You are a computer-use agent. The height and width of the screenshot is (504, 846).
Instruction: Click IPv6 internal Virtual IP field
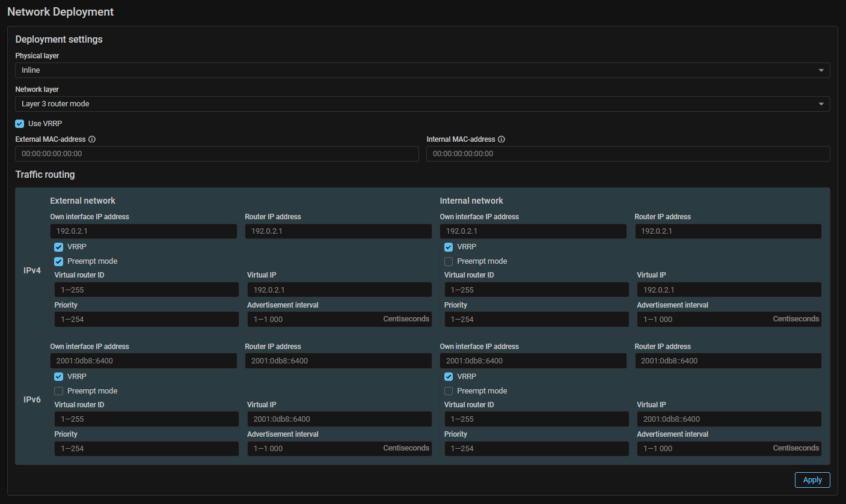tap(729, 419)
